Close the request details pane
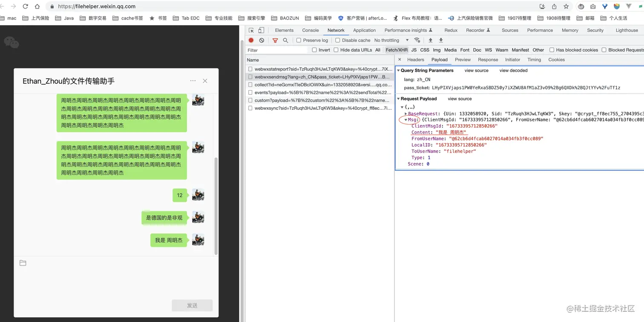 pyautogui.click(x=400, y=60)
